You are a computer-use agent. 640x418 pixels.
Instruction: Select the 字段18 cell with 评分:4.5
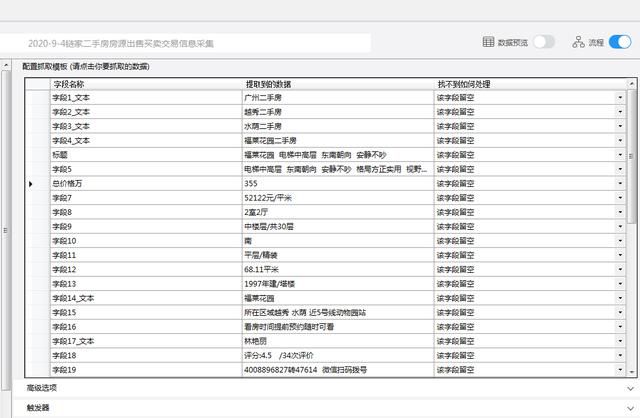tap(338, 355)
